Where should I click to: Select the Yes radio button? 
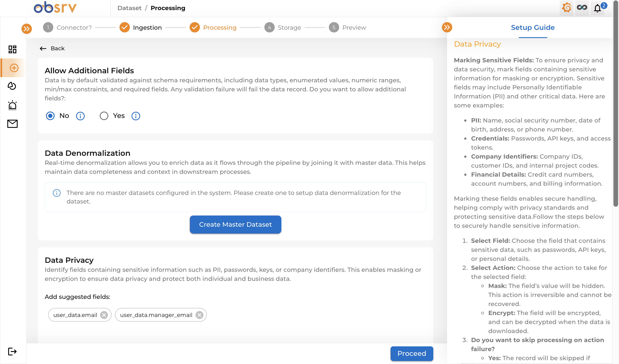[104, 116]
